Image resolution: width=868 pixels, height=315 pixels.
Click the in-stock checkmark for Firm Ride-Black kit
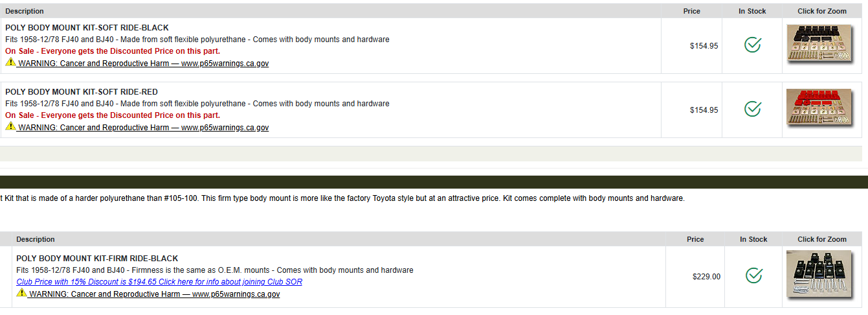[753, 276]
